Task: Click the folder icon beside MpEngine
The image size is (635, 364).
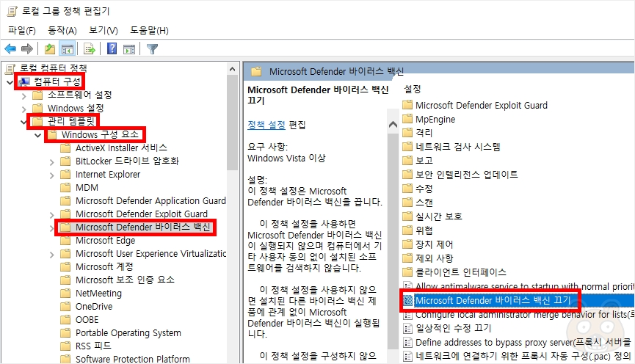Action: coord(407,119)
